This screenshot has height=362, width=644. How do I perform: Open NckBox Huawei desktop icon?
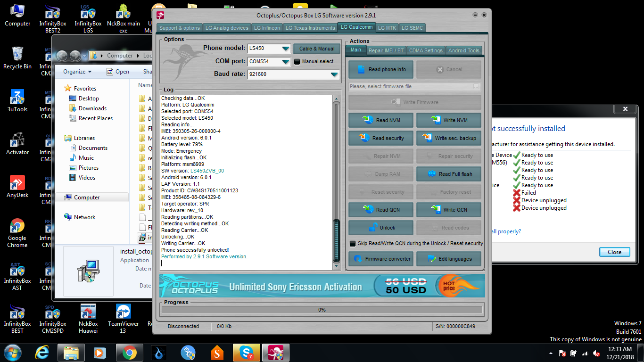pos(88,319)
